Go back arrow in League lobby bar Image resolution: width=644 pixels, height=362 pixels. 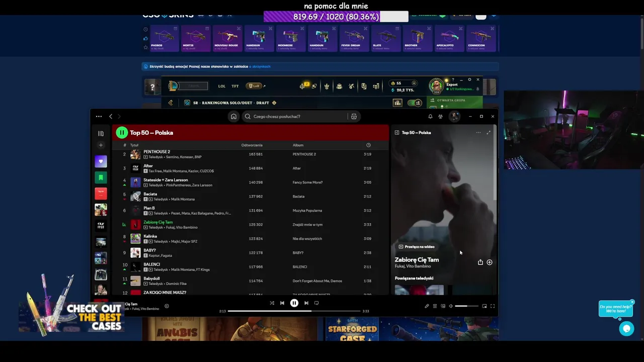(x=171, y=103)
